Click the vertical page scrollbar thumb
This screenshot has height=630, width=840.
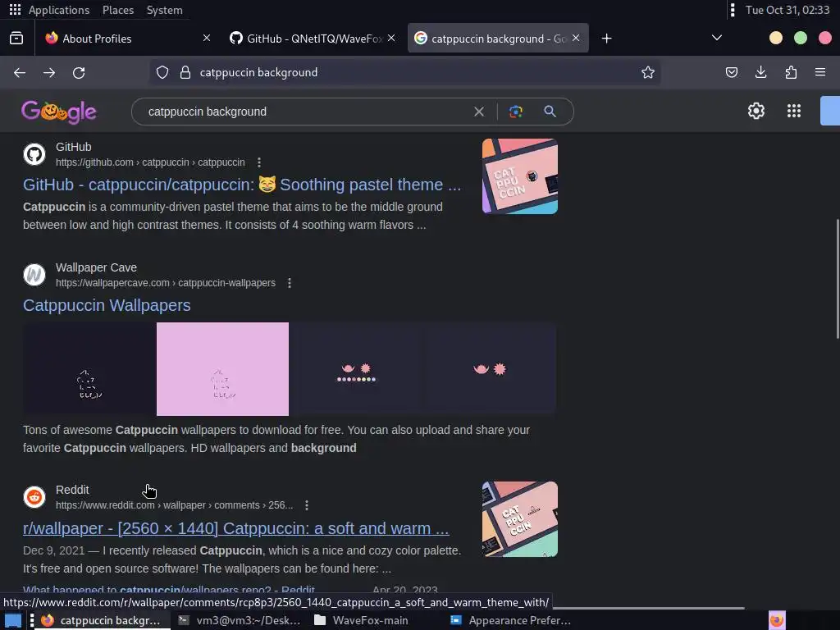(838, 279)
